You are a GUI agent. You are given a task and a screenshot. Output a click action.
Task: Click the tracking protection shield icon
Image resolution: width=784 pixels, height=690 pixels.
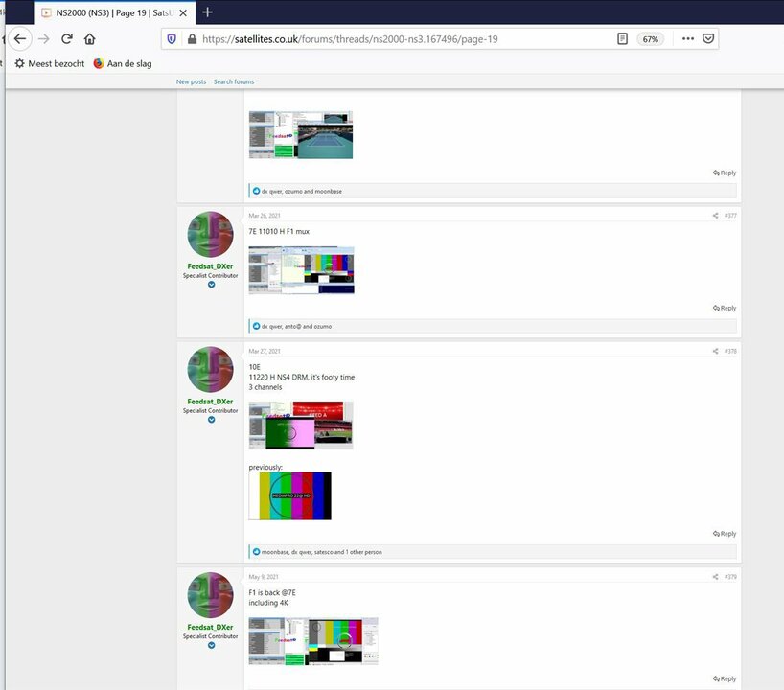click(172, 39)
